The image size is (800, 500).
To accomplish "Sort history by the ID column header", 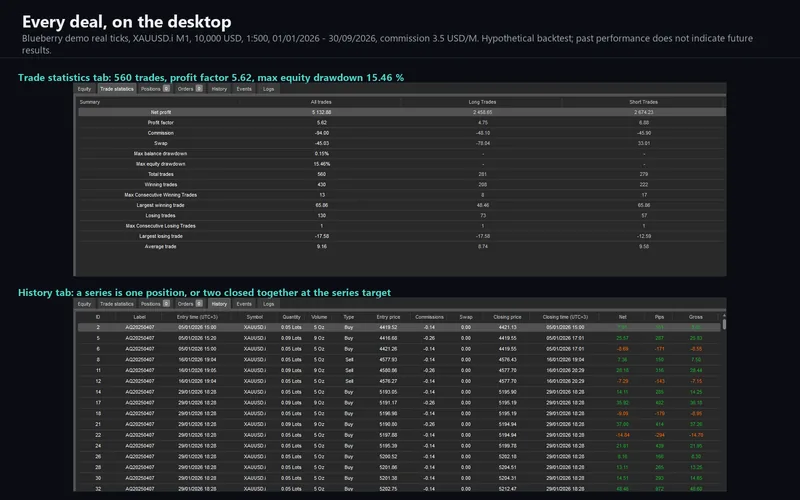I will (98, 317).
